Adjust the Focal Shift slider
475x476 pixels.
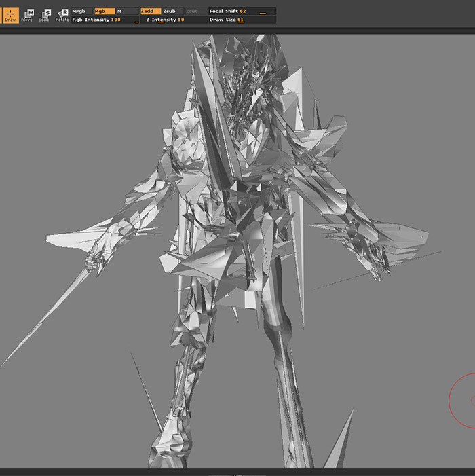(x=242, y=12)
